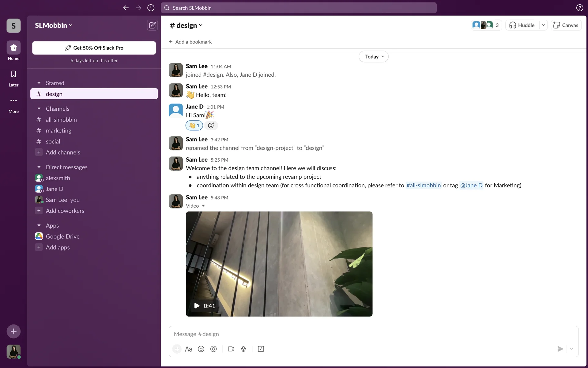Open the history clock icon
Viewport: 588px width, 368px height.
pos(151,8)
